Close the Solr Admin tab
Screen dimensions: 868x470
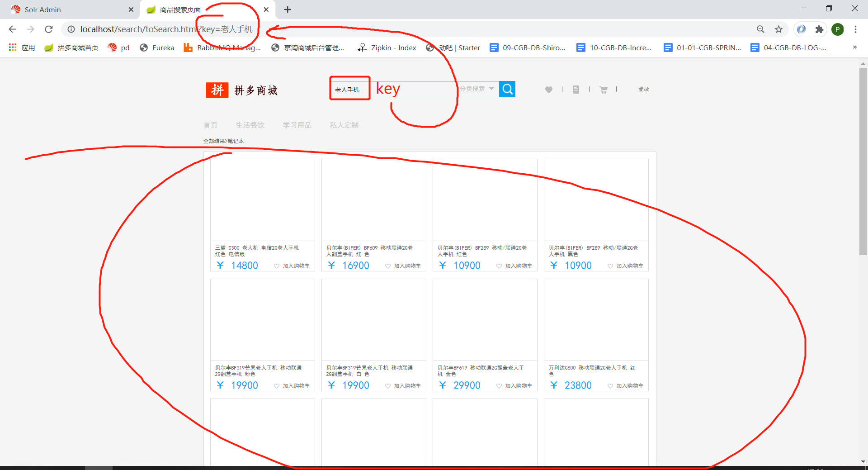tap(131, 9)
